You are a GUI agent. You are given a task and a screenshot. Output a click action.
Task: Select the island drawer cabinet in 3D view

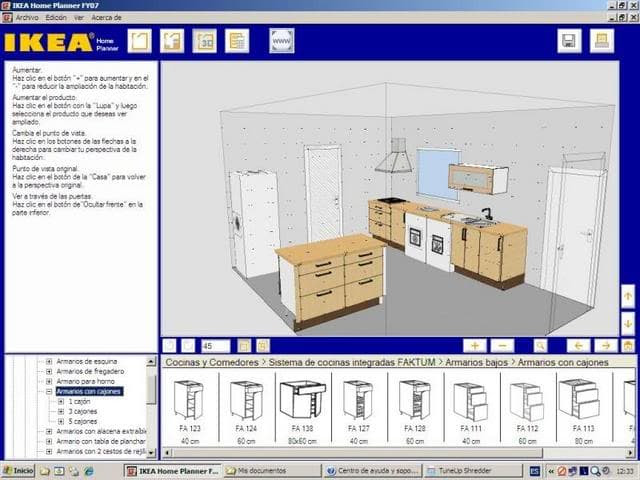point(331,280)
